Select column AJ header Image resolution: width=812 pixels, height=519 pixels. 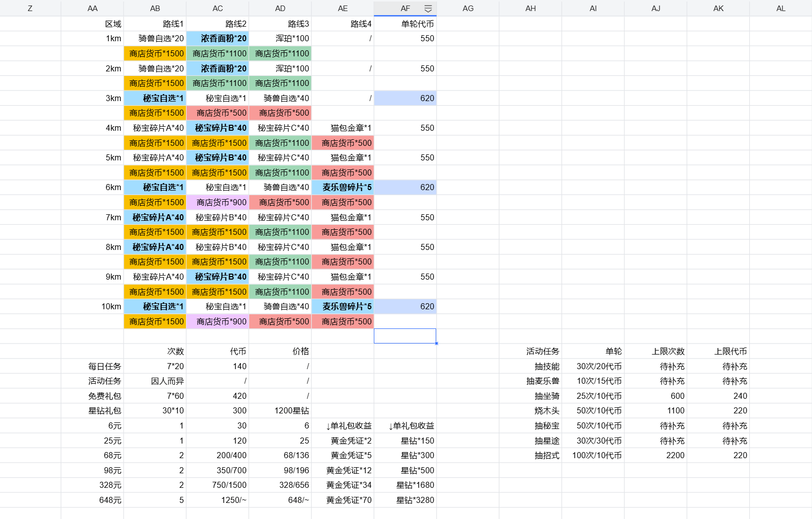pos(656,9)
